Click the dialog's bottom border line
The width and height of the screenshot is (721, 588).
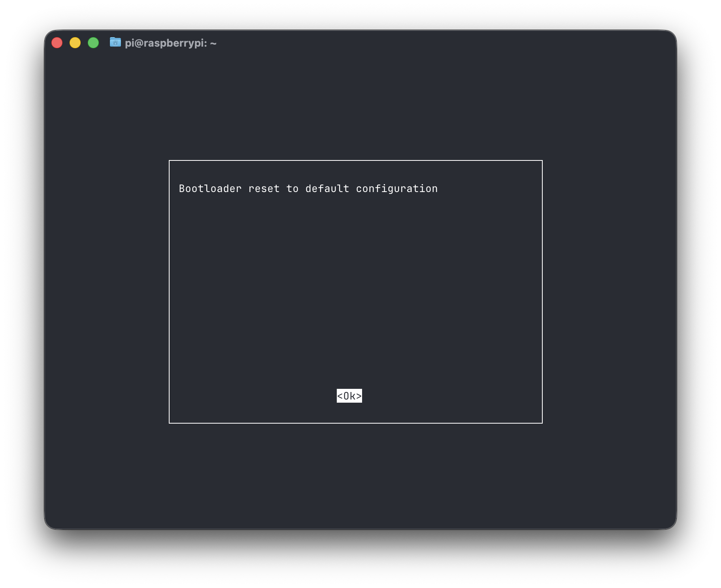(356, 423)
